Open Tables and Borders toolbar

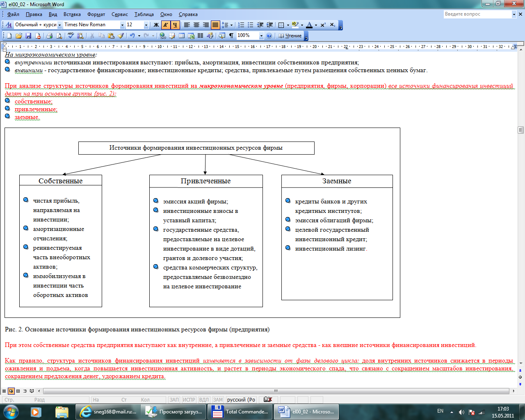point(172,36)
